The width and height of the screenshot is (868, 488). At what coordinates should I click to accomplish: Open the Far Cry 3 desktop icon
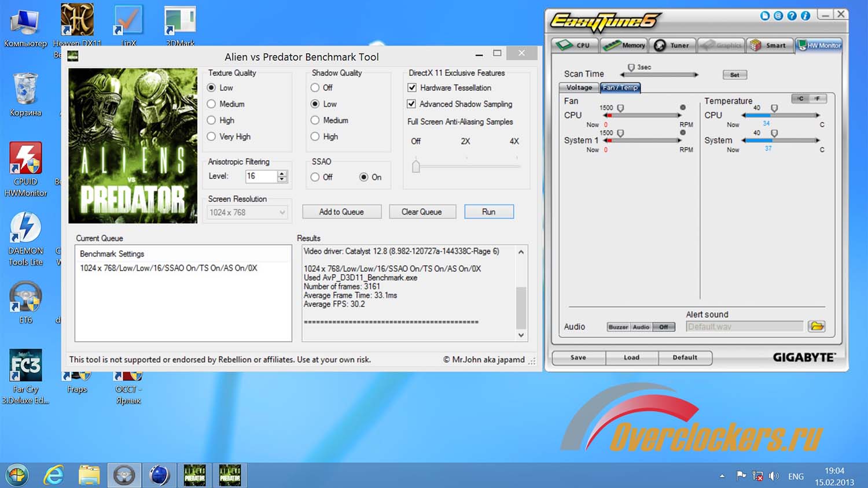point(25,366)
